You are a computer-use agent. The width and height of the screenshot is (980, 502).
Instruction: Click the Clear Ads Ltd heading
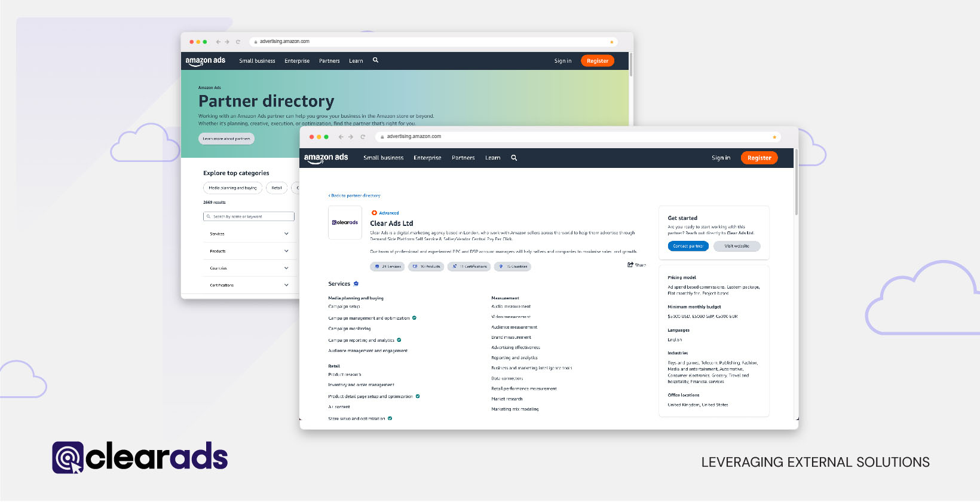coord(391,224)
